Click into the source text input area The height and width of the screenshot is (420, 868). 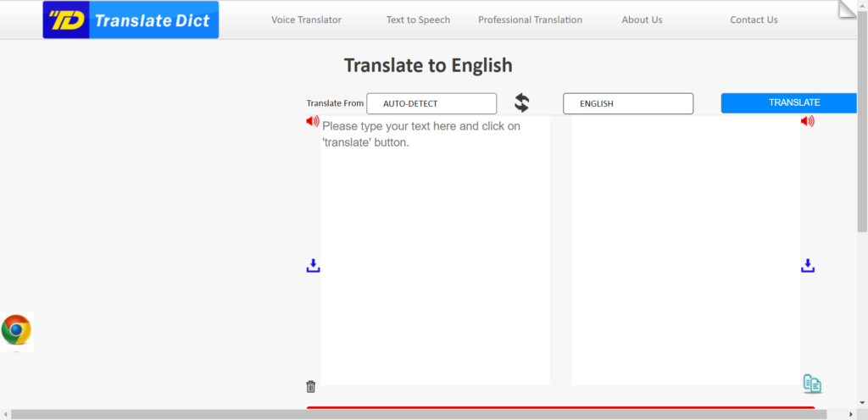435,254
